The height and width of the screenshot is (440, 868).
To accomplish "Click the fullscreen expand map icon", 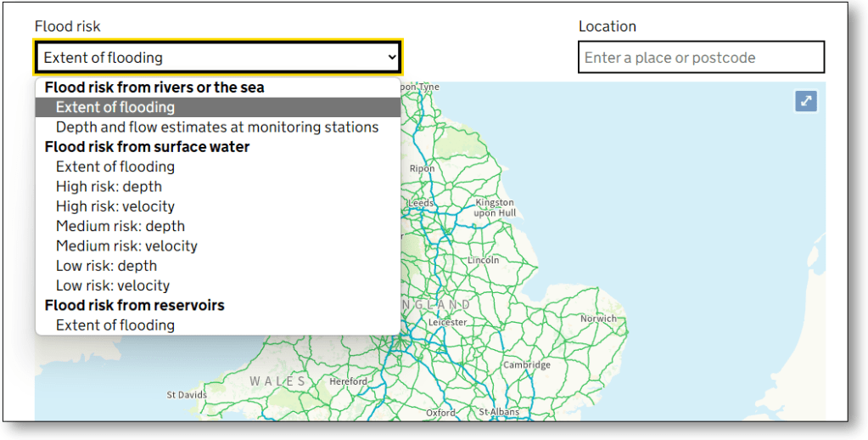I will (x=806, y=101).
